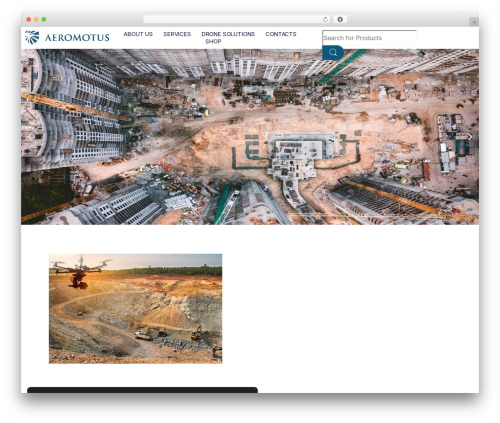Minimize window with the yellow button

[36, 19]
